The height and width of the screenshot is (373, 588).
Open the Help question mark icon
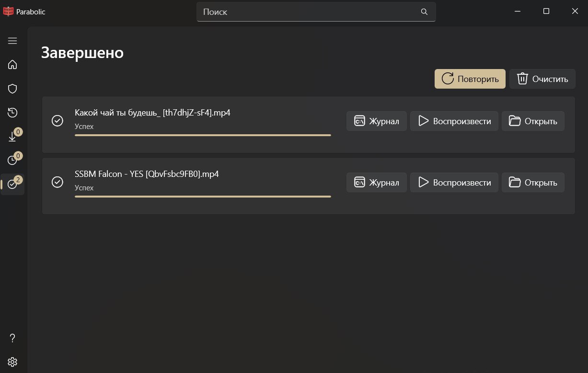tap(12, 338)
